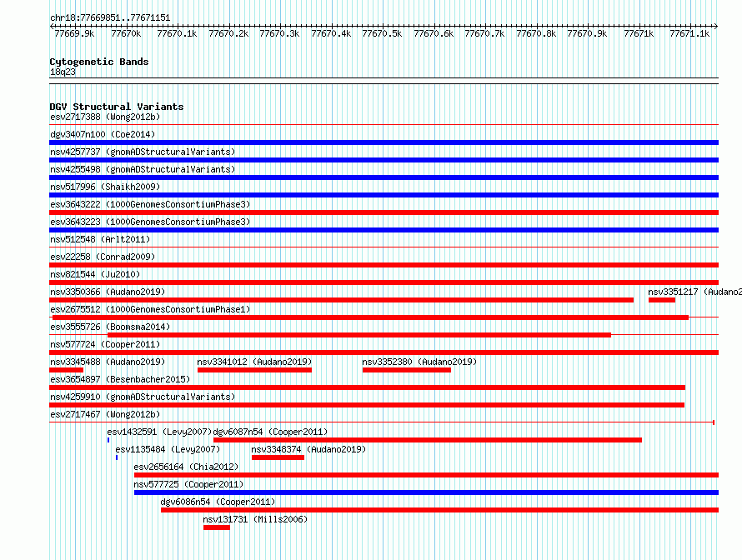Select esv3643223 (1000GenomesConsortiumPhase3) label
This screenshot has width=742, height=560.
pyautogui.click(x=150, y=222)
